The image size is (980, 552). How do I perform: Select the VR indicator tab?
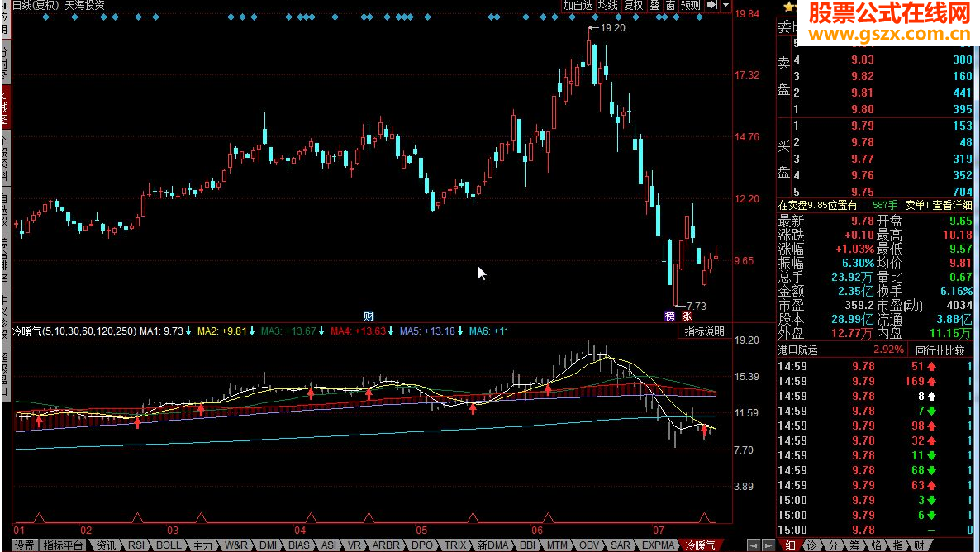pos(354,545)
